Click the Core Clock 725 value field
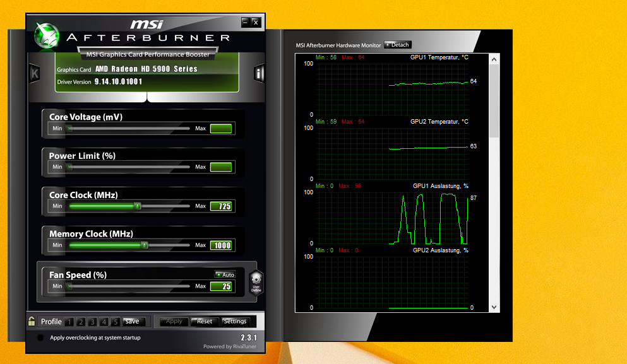This screenshot has width=627, height=364. [x=221, y=206]
